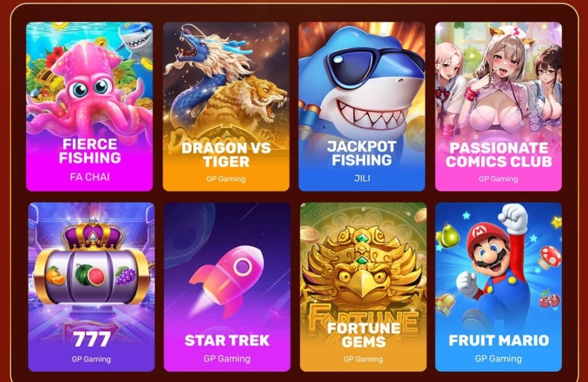
Task: Open the FRUIT MARIO game title
Action: [499, 341]
